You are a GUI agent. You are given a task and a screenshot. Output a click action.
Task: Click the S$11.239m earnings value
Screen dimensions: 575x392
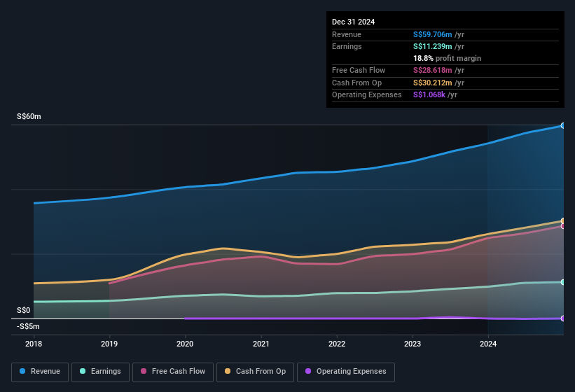(432, 46)
